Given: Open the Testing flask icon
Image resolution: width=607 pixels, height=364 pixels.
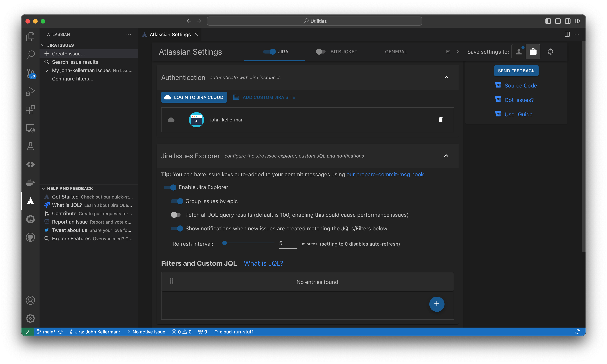Looking at the screenshot, I should [x=30, y=146].
